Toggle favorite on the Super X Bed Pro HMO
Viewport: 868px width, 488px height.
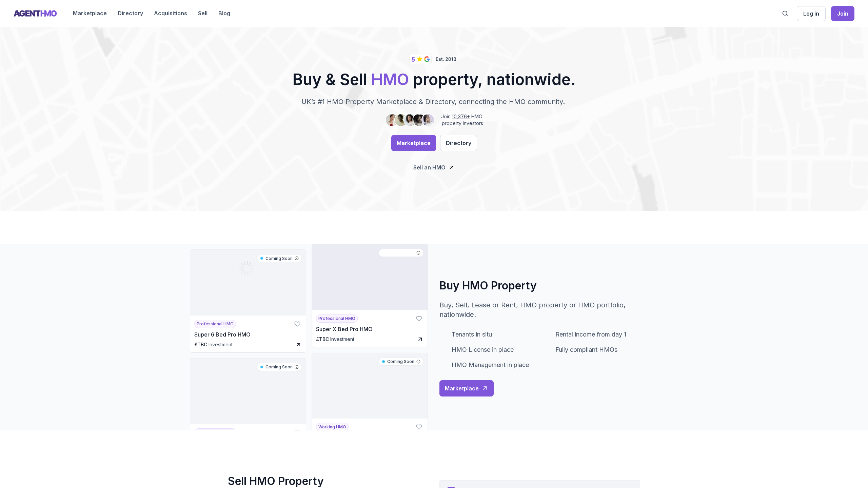419,319
